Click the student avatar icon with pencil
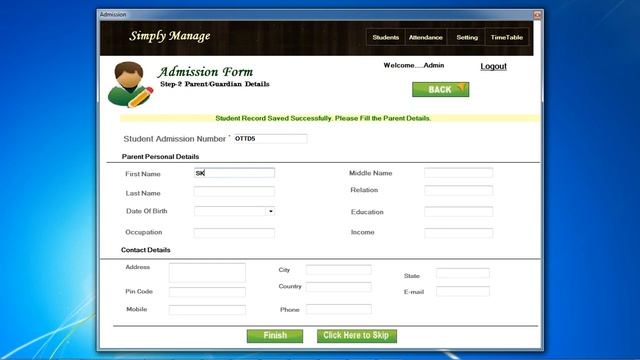 coord(130,84)
